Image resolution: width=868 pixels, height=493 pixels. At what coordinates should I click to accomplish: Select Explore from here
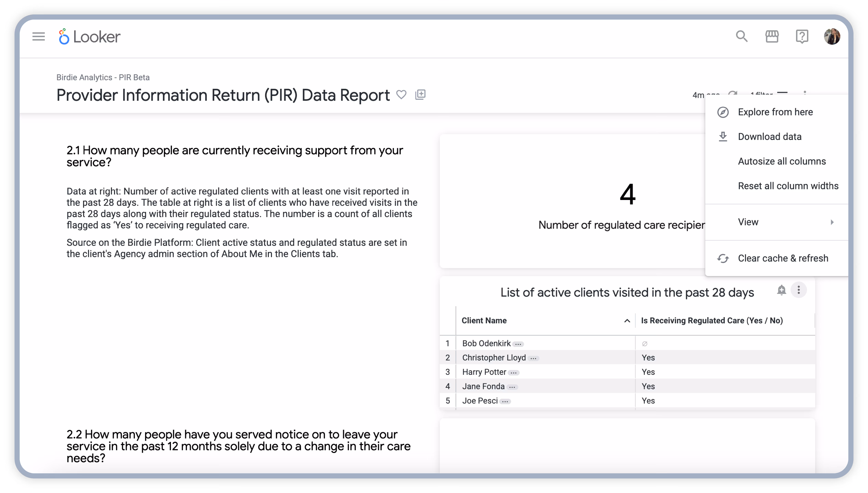[775, 112]
